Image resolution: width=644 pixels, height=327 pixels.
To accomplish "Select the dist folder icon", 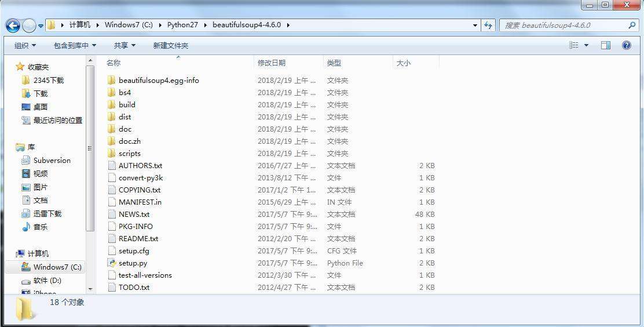I will [x=111, y=117].
